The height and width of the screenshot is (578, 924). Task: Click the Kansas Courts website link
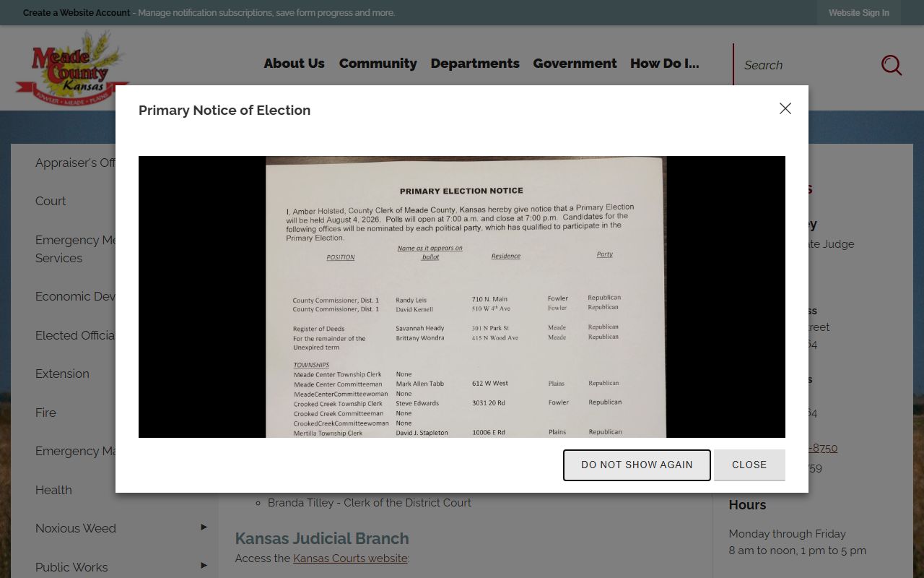[350, 558]
